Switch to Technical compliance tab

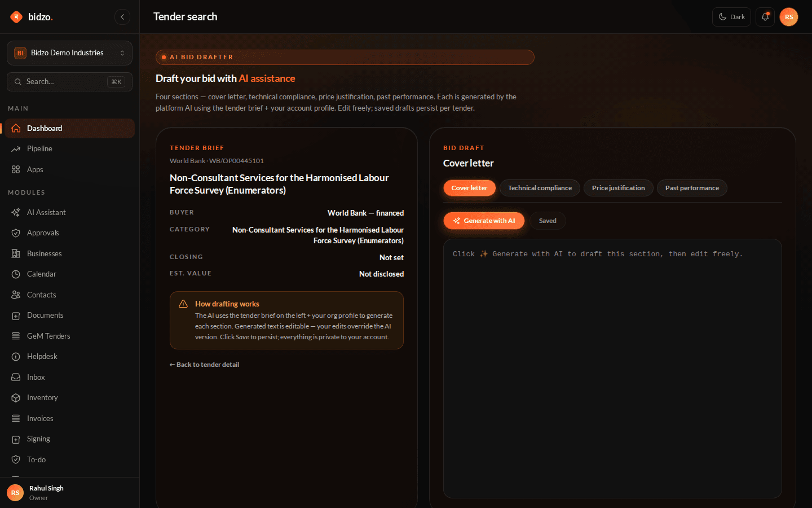click(540, 188)
